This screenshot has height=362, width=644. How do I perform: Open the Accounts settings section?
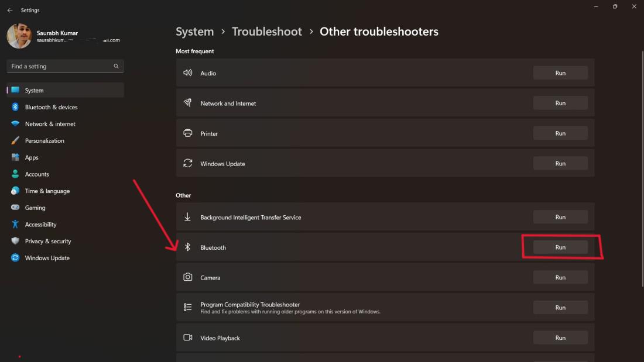tap(37, 174)
